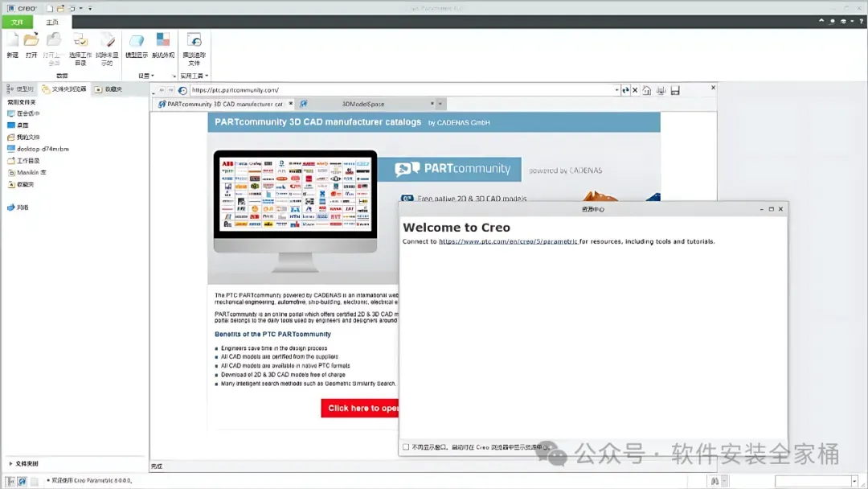
Task: Click the find binoculars icon in status bar
Action: [x=714, y=481]
